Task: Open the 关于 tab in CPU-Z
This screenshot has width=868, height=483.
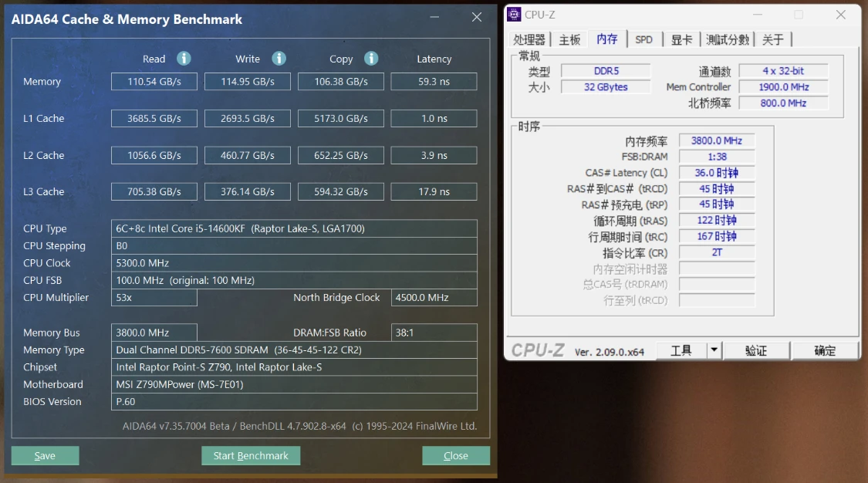Action: pyautogui.click(x=773, y=39)
